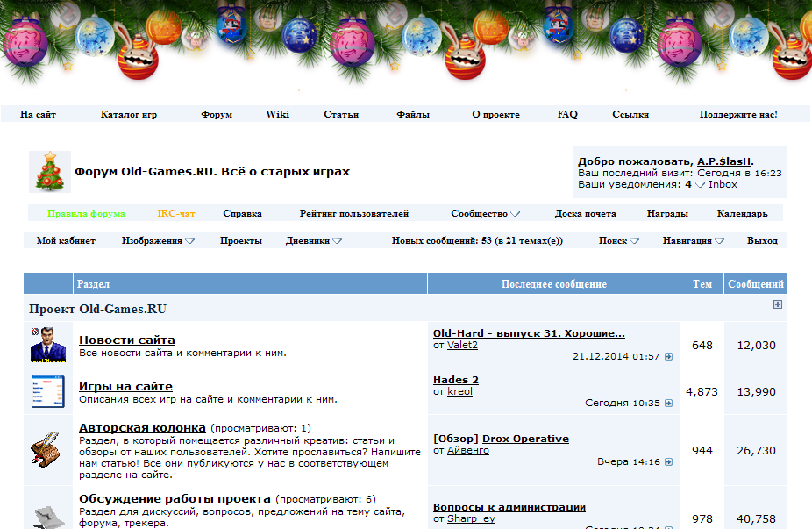The width and height of the screenshot is (812, 529).
Task: Open the Новости сайта forum section
Action: tap(127, 340)
